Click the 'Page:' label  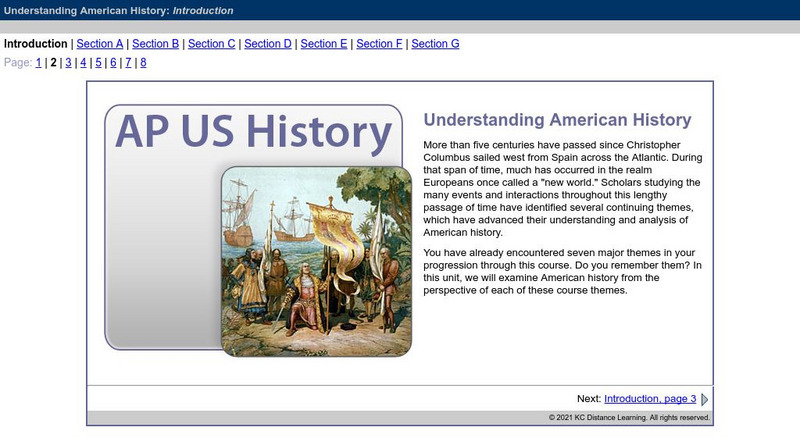[x=18, y=63]
